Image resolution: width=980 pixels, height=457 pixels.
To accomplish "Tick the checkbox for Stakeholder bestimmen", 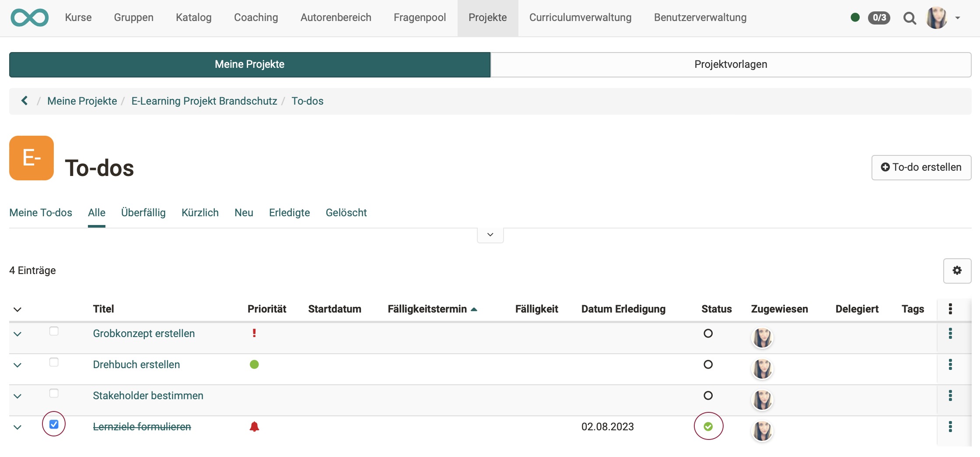I will 54,393.
